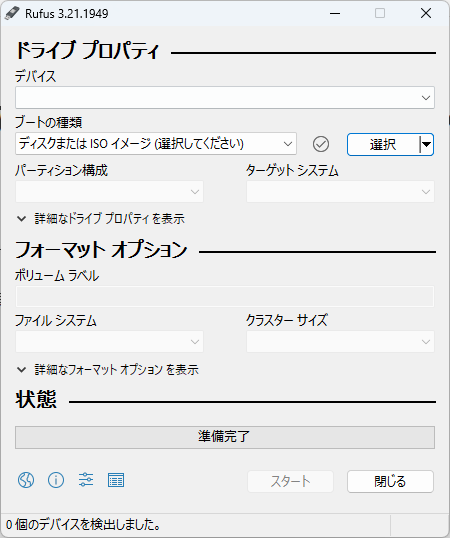This screenshot has width=450, height=538.
Task: Click the Rufus USB drive title icon
Action: [x=12, y=13]
